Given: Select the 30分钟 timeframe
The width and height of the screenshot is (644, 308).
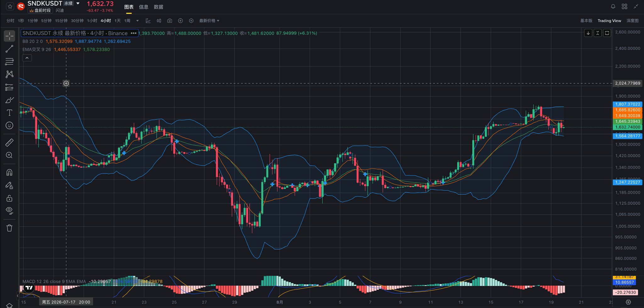Looking at the screenshot, I should coord(77,21).
